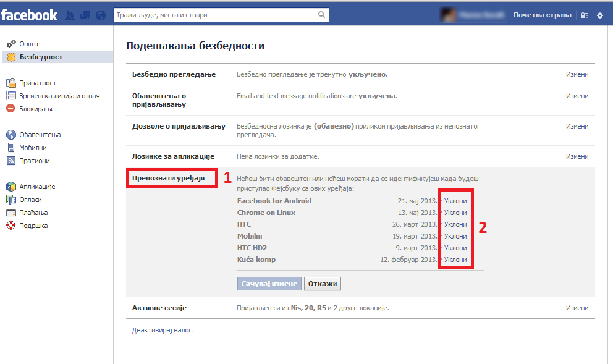
Task: Click the Временска линија icon
Action: click(11, 96)
